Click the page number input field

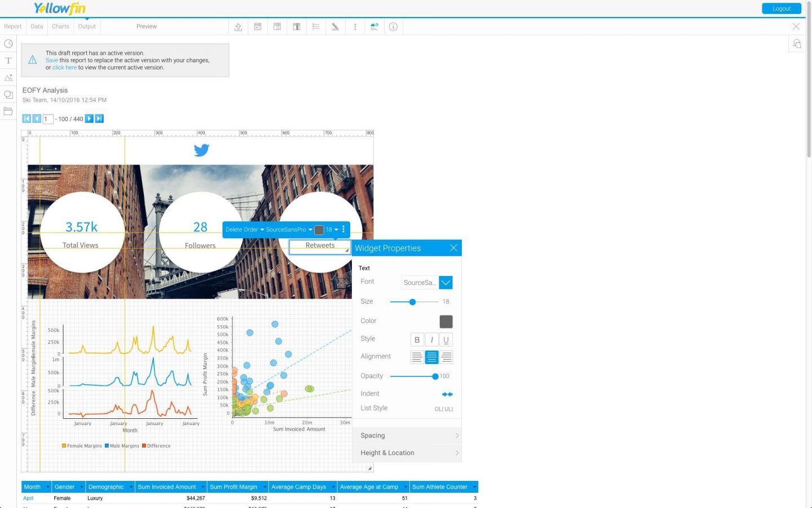point(48,119)
